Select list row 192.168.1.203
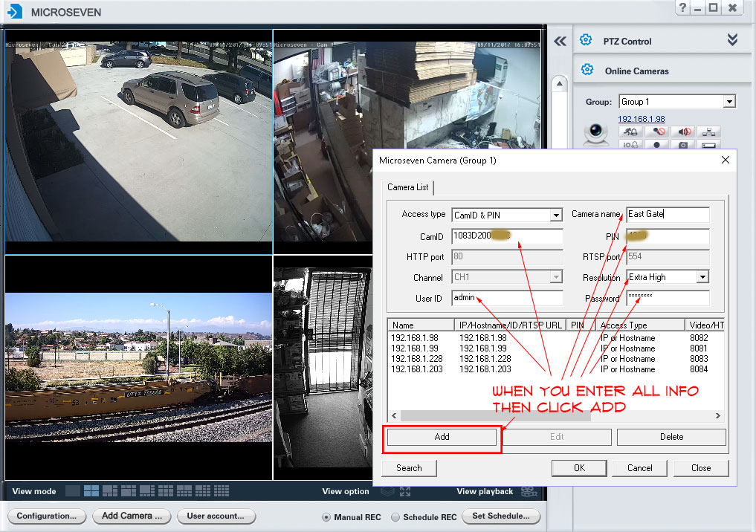This screenshot has height=532, width=756. pos(555,369)
